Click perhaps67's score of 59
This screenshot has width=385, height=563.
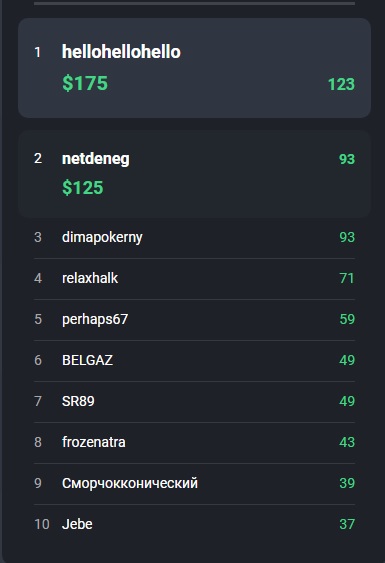tap(347, 319)
